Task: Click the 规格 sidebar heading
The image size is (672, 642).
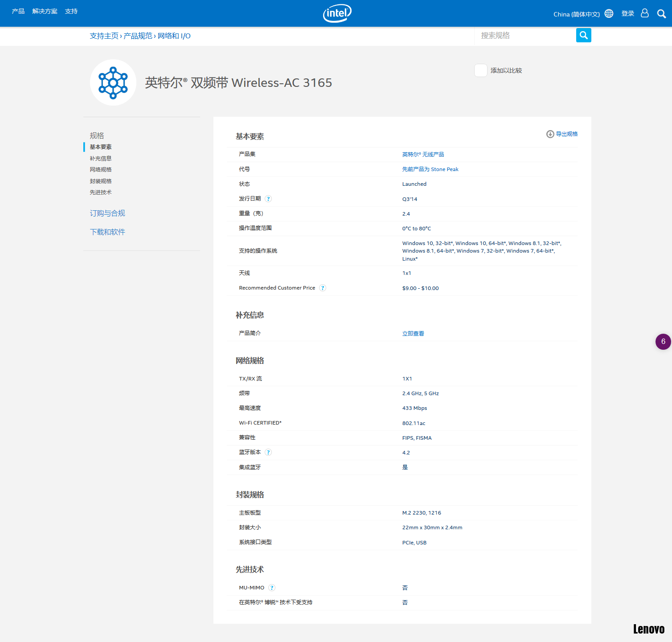Action: click(97, 135)
